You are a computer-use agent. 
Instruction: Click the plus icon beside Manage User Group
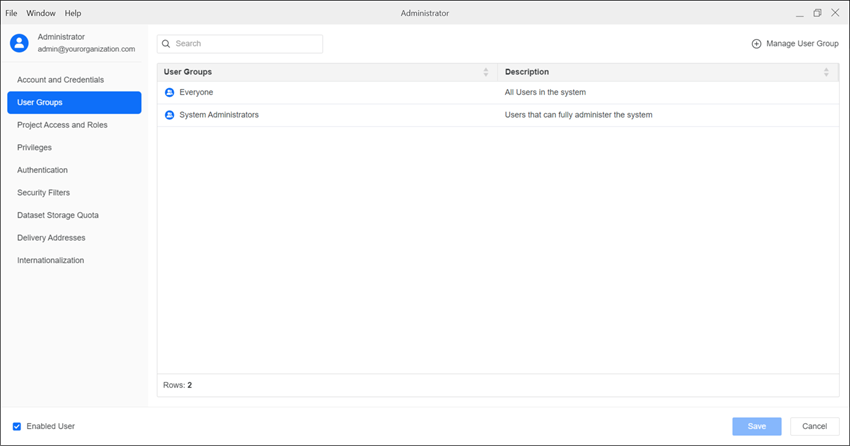pyautogui.click(x=756, y=44)
